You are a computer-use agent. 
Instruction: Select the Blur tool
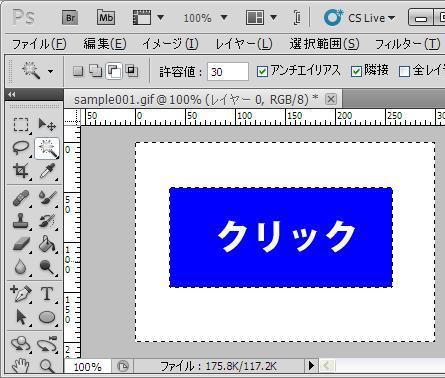coord(21,267)
